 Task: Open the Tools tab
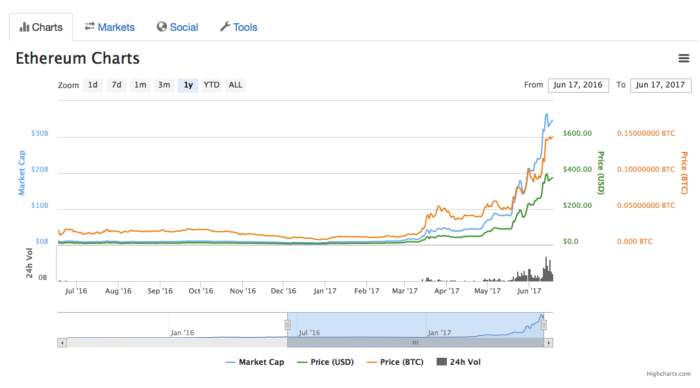point(239,27)
